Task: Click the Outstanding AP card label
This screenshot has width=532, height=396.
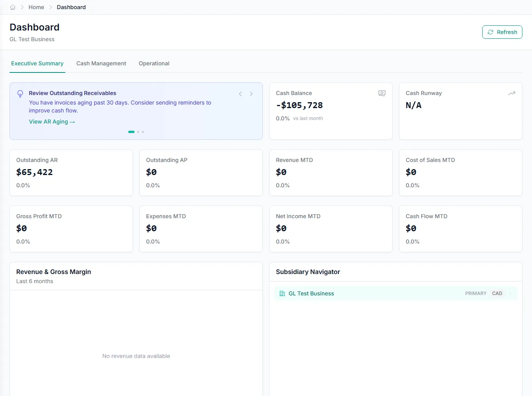Action: coord(167,160)
